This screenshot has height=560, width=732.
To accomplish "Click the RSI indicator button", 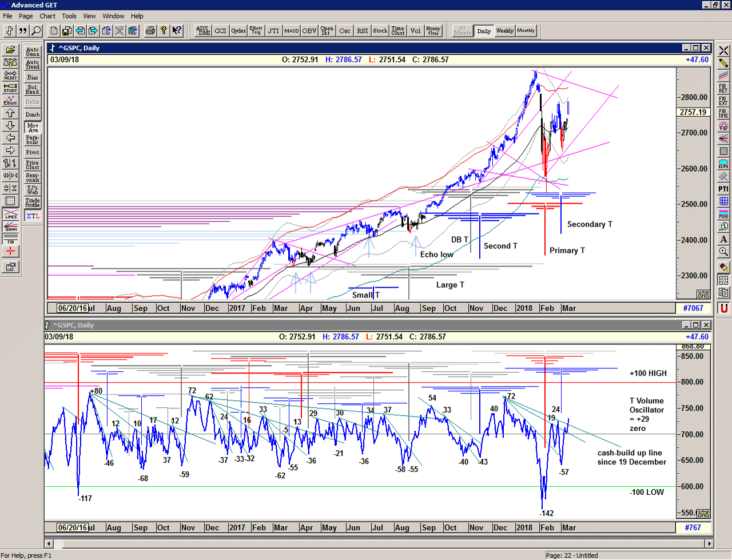I will [x=363, y=31].
